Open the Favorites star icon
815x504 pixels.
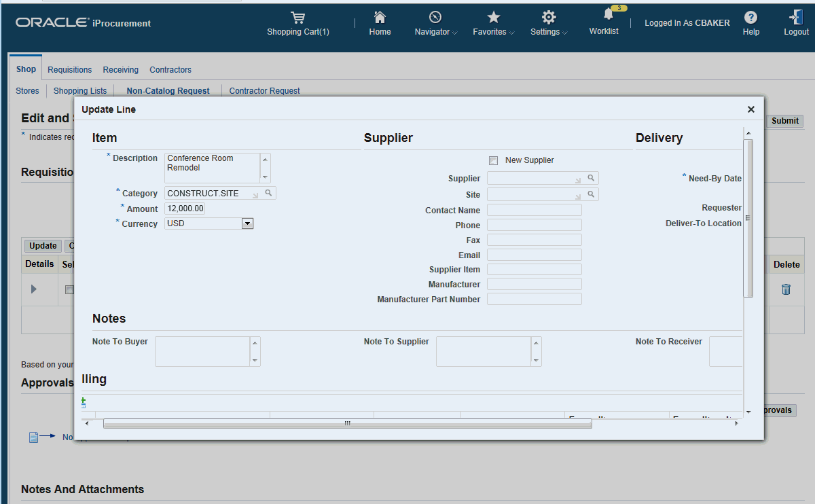pos(494,17)
